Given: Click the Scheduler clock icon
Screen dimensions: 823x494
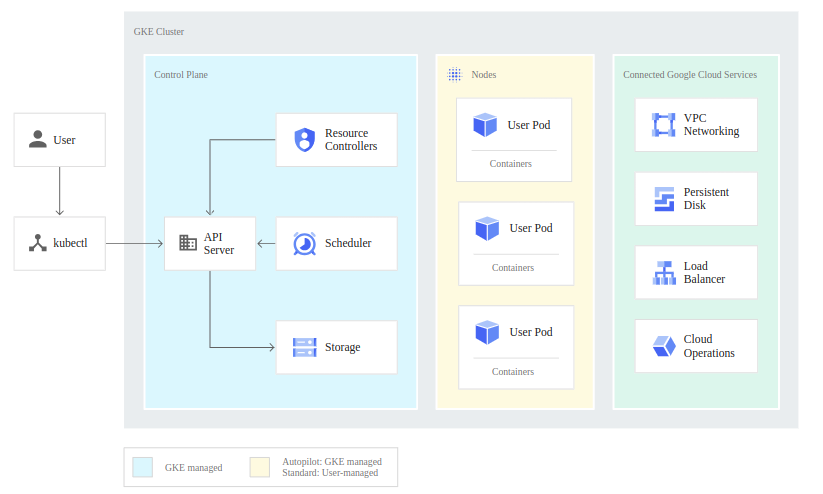Looking at the screenshot, I should pos(304,244).
